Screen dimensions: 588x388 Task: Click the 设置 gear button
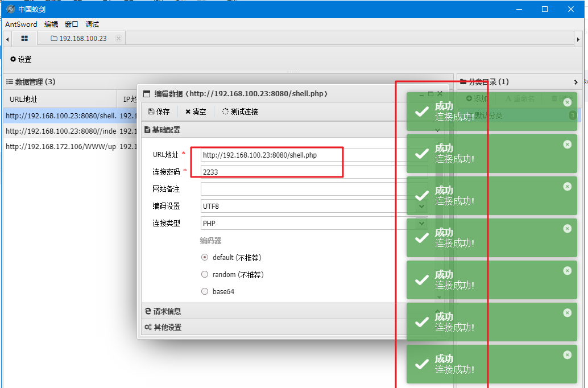20,59
